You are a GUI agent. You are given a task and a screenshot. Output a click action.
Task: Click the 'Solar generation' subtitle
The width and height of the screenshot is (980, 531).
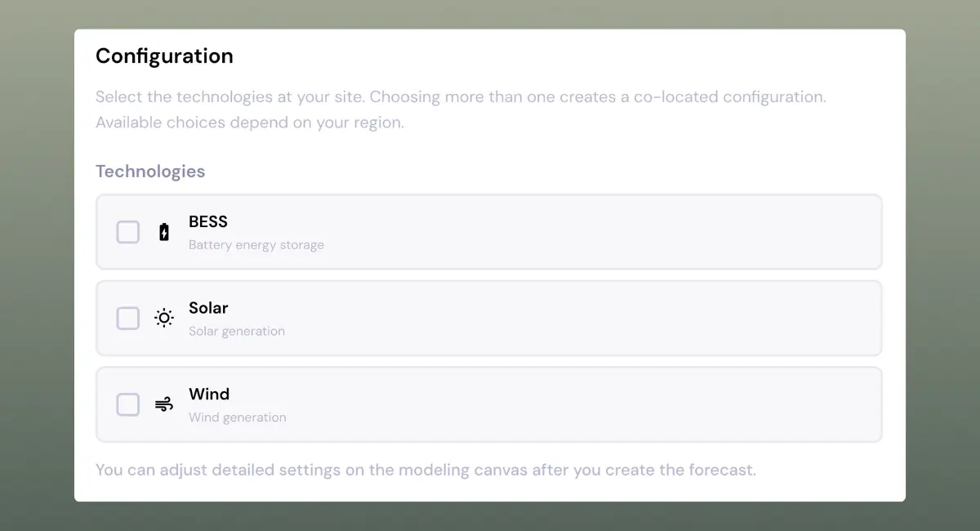click(237, 331)
